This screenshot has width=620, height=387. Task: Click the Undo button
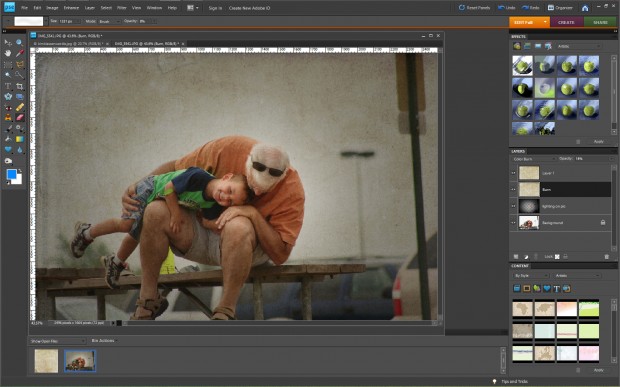pyautogui.click(x=507, y=8)
